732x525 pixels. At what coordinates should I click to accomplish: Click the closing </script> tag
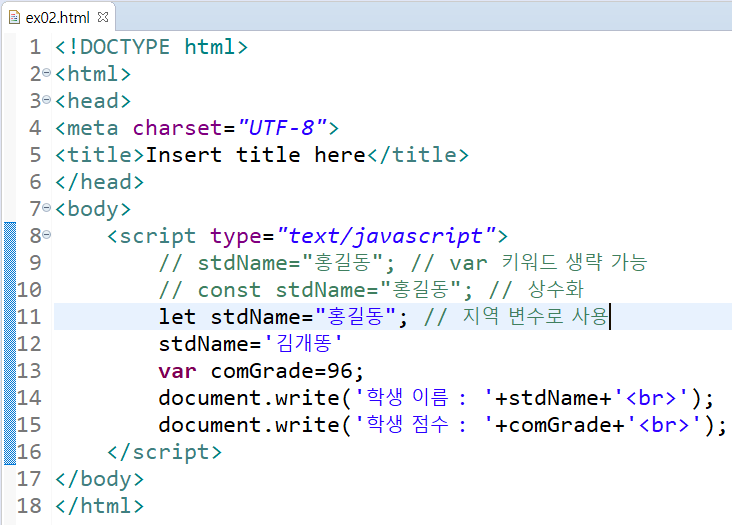pos(164,452)
